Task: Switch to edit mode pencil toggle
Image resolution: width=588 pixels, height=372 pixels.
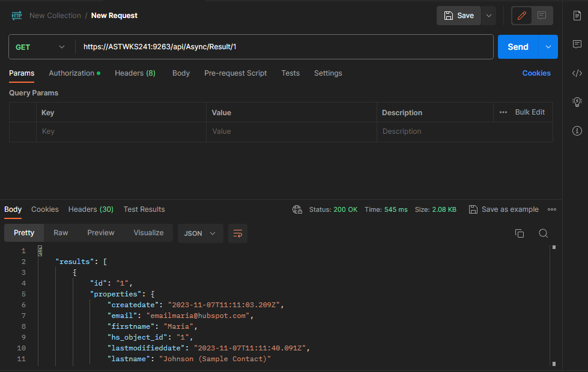Action: point(521,16)
